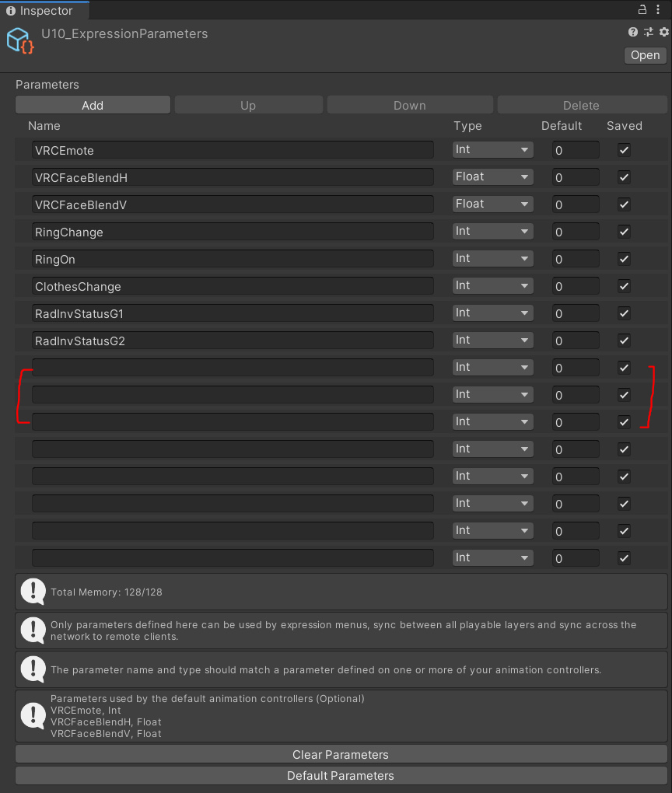
Task: Click the Parameters section label
Action: pos(47,85)
